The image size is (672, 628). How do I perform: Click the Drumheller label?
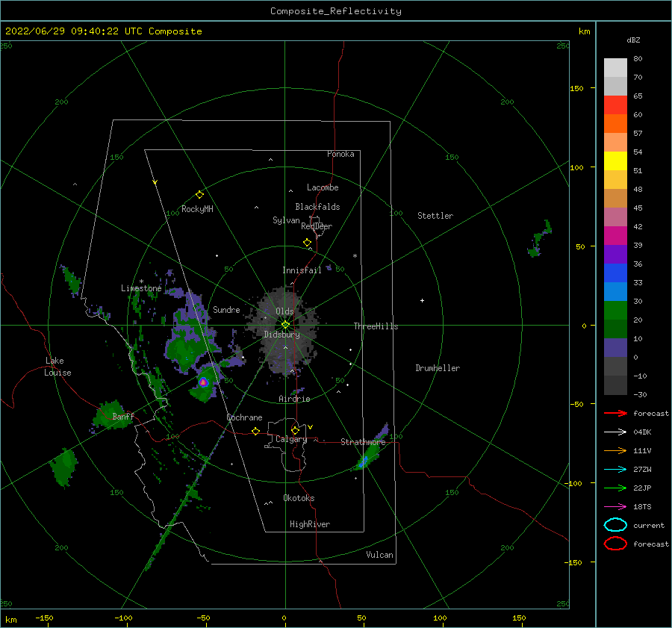click(437, 368)
